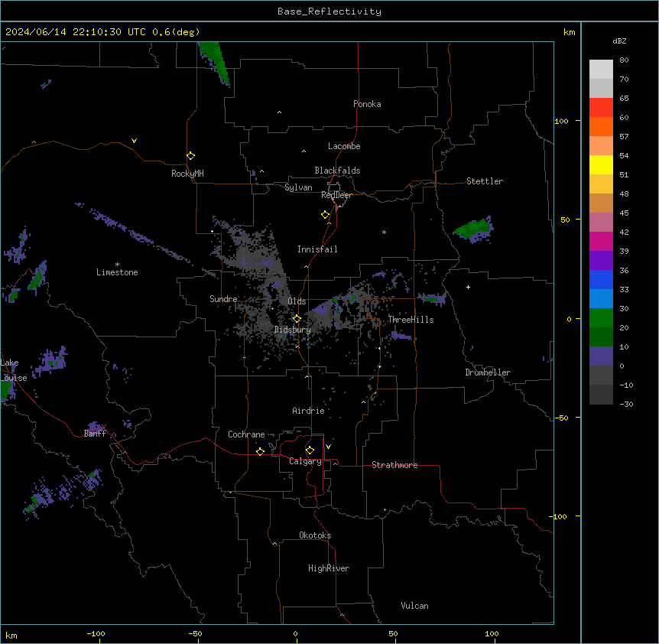
Task: Click the yellow V marker east of Calgary diamond
Action: tap(328, 447)
